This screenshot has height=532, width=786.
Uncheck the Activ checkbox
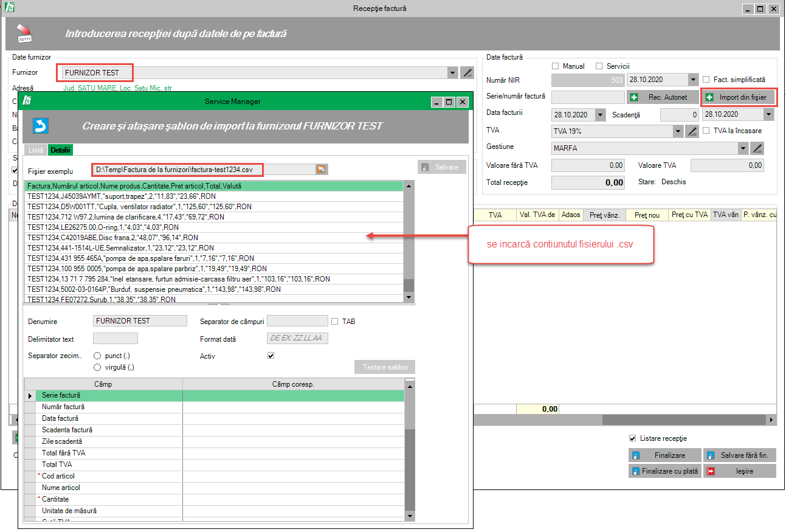point(271,356)
